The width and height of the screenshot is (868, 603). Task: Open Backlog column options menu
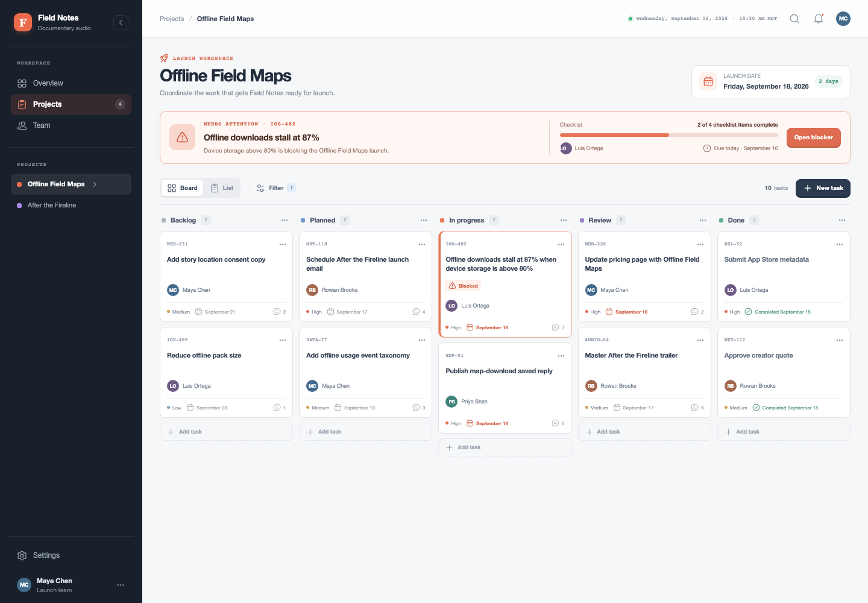point(285,220)
